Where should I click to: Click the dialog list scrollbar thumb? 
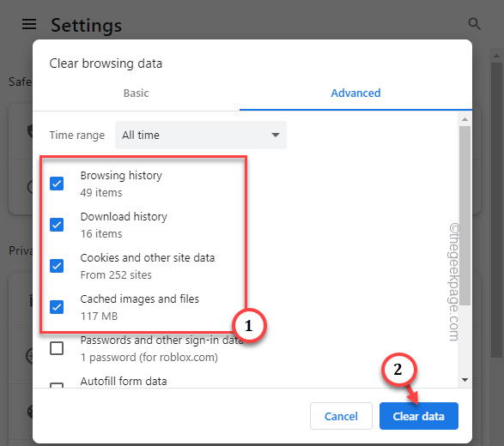[x=465, y=215]
